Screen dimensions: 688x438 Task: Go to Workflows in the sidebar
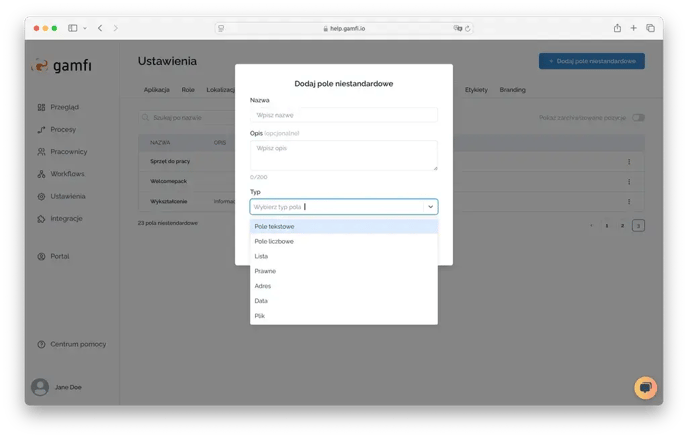(x=41, y=174)
